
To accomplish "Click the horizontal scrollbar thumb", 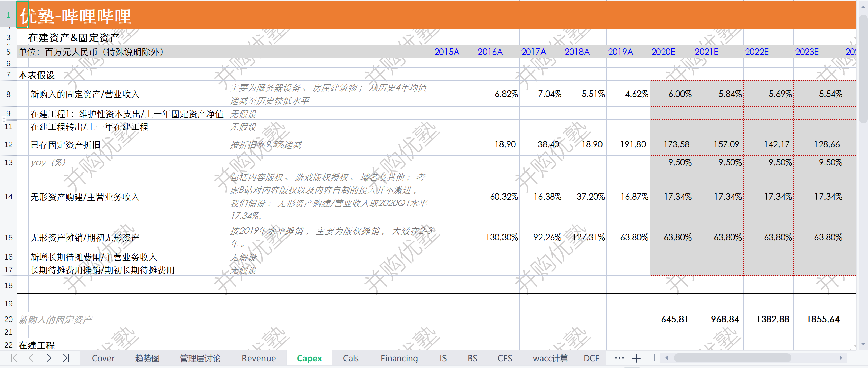I will click(x=732, y=358).
